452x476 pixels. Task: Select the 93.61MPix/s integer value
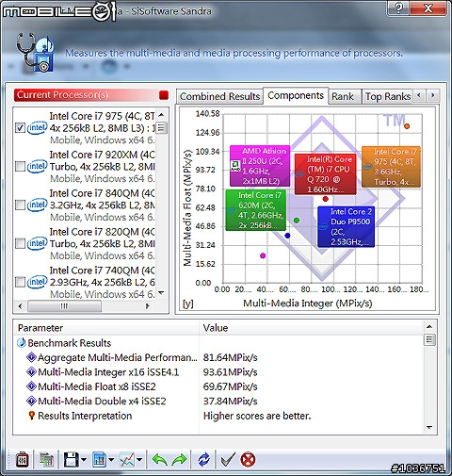coord(230,372)
